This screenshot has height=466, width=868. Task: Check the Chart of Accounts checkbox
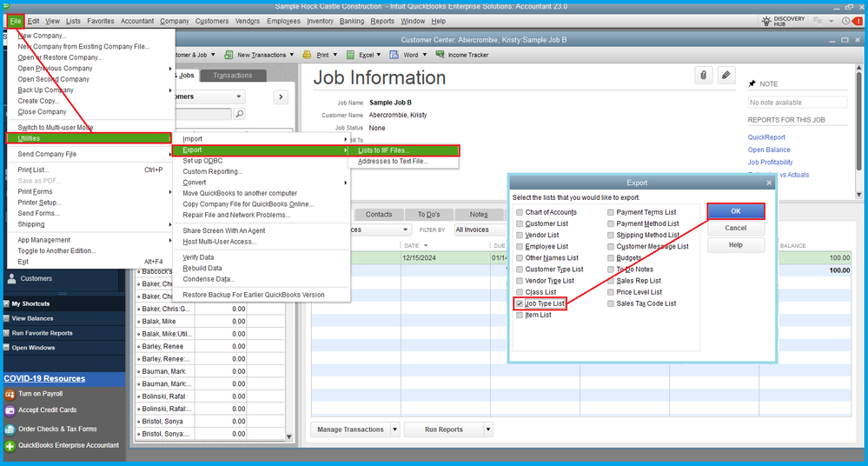pos(520,212)
